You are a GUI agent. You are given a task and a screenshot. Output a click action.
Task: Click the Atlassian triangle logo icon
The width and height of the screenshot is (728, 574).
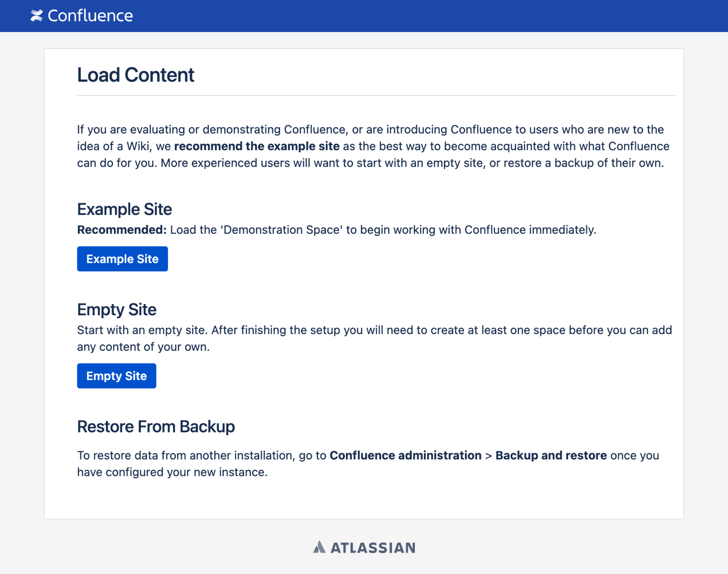(x=319, y=547)
